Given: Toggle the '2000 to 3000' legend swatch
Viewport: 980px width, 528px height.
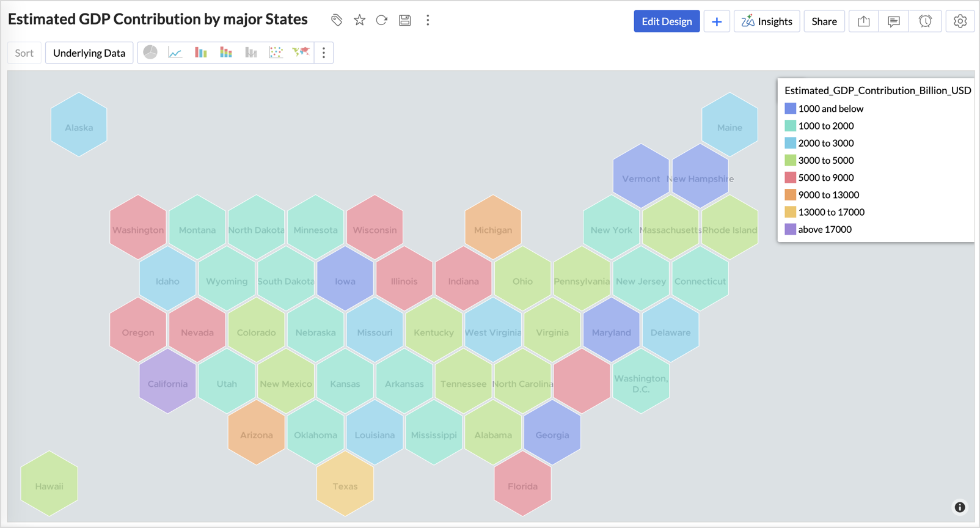Looking at the screenshot, I should (790, 143).
